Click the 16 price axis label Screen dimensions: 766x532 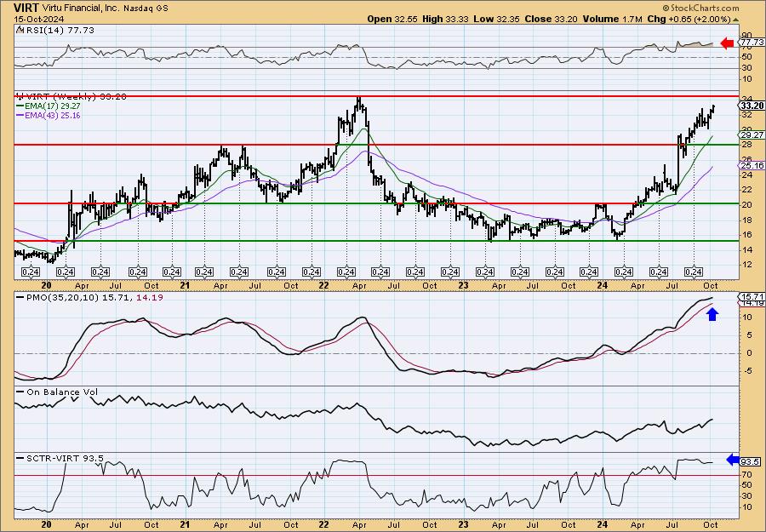click(746, 234)
